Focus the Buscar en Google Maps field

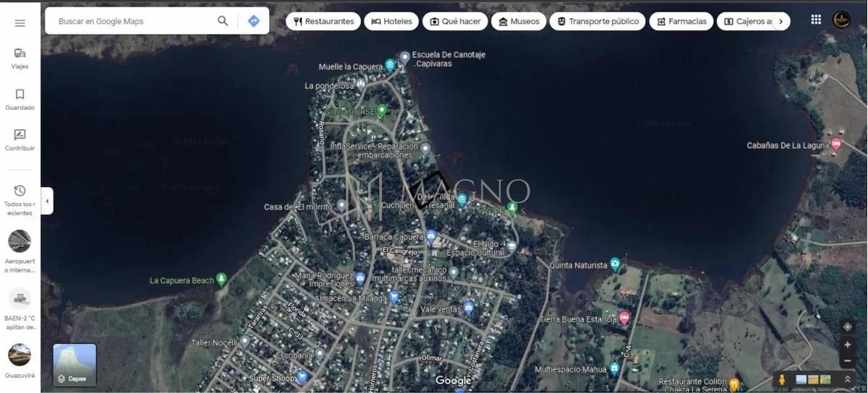click(134, 22)
